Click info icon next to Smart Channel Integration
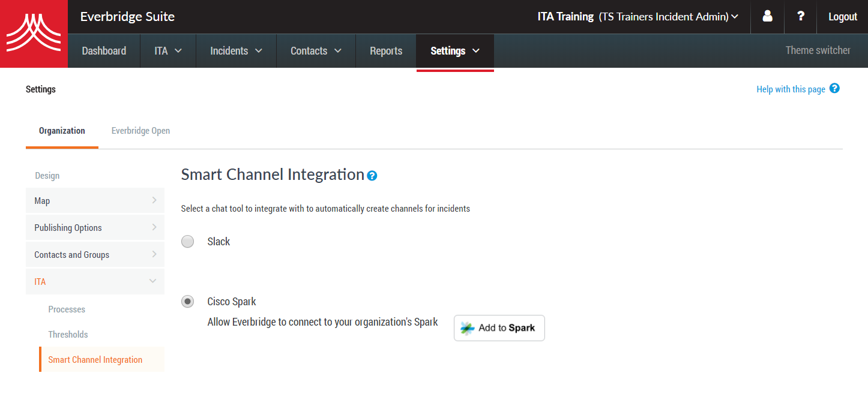 tap(372, 176)
